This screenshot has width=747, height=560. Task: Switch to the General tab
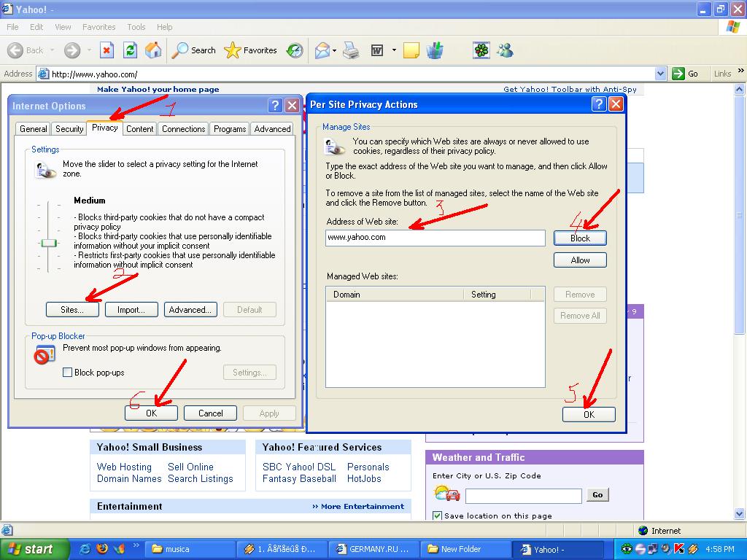click(34, 129)
